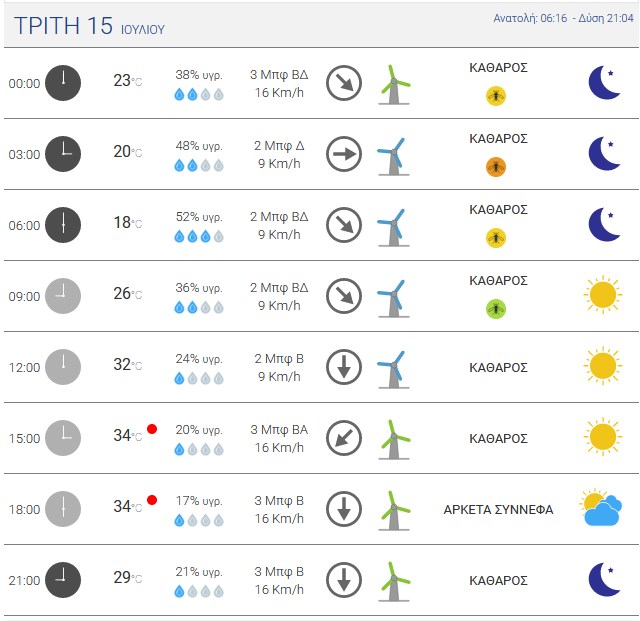
Task: Click the ΚΑΘΑΡΟΣ label at 12:00
Action: click(x=498, y=367)
